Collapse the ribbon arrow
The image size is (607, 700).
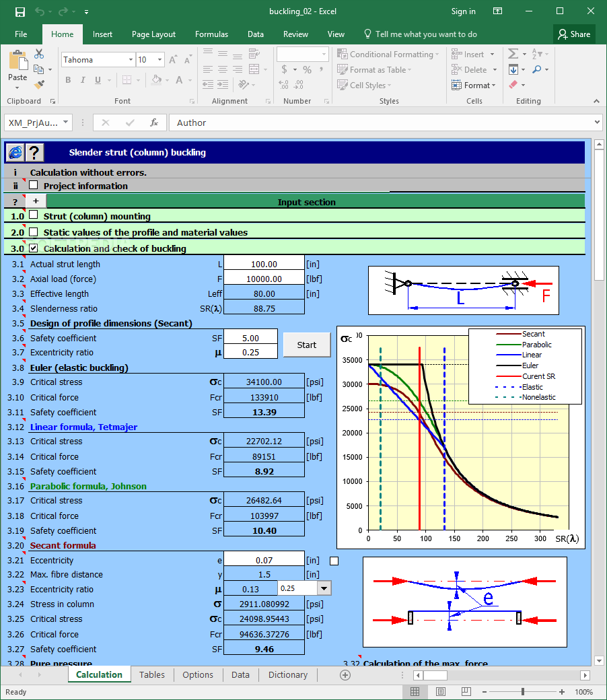click(596, 102)
